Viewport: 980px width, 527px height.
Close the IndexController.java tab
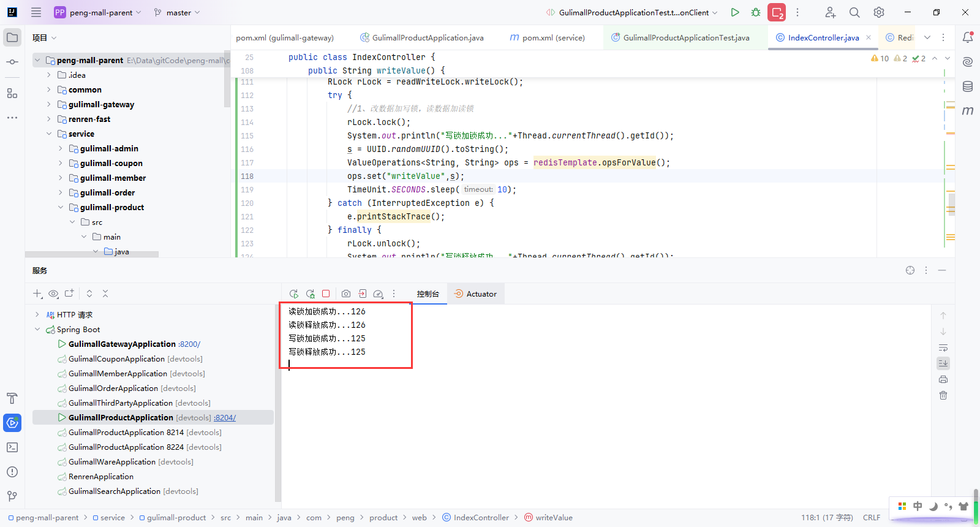[869, 37]
